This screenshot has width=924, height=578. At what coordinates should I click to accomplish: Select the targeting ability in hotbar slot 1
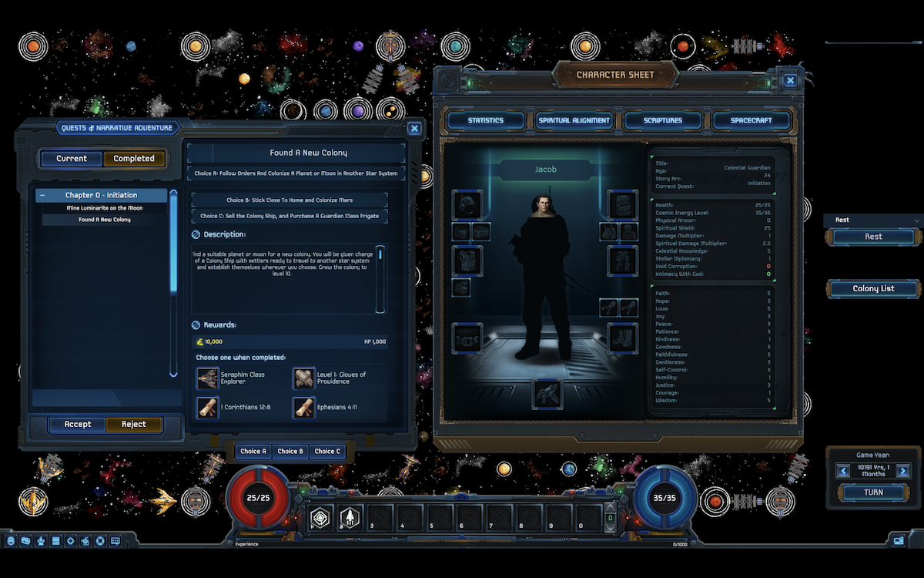319,518
